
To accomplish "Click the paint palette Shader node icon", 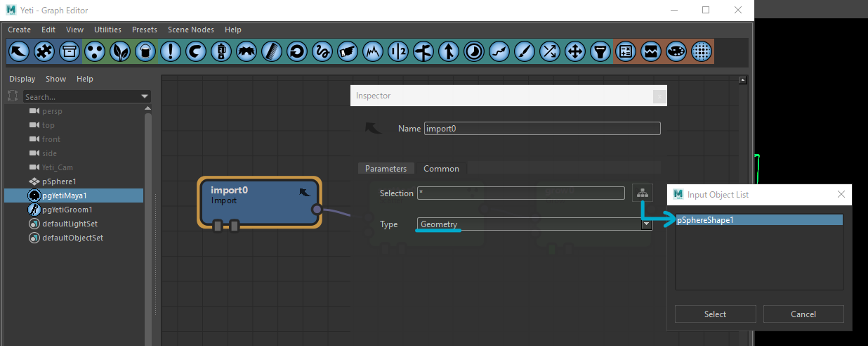I will [677, 51].
